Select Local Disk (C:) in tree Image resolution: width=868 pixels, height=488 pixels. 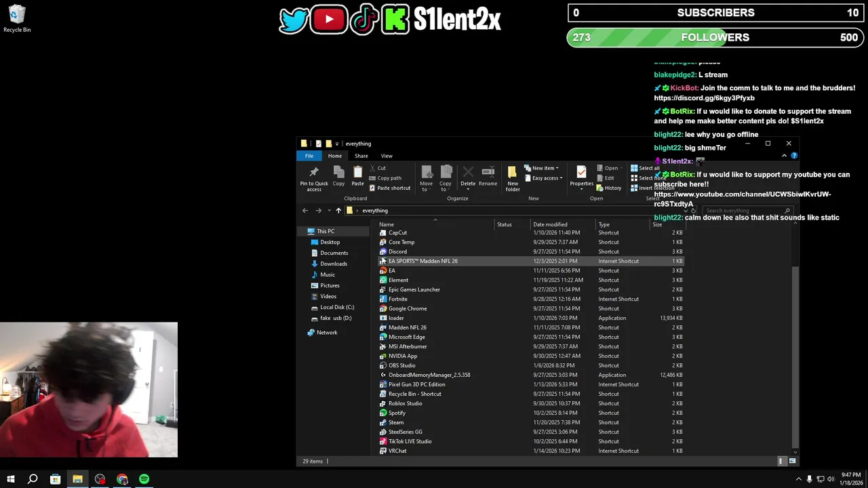tap(332, 307)
